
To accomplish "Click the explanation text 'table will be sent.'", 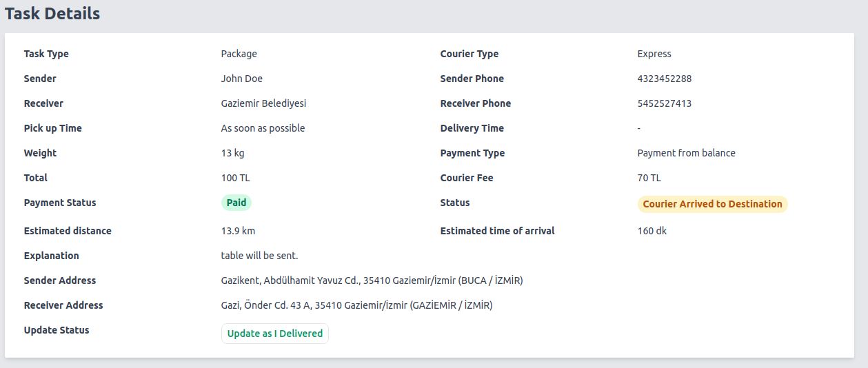I will coord(259,256).
